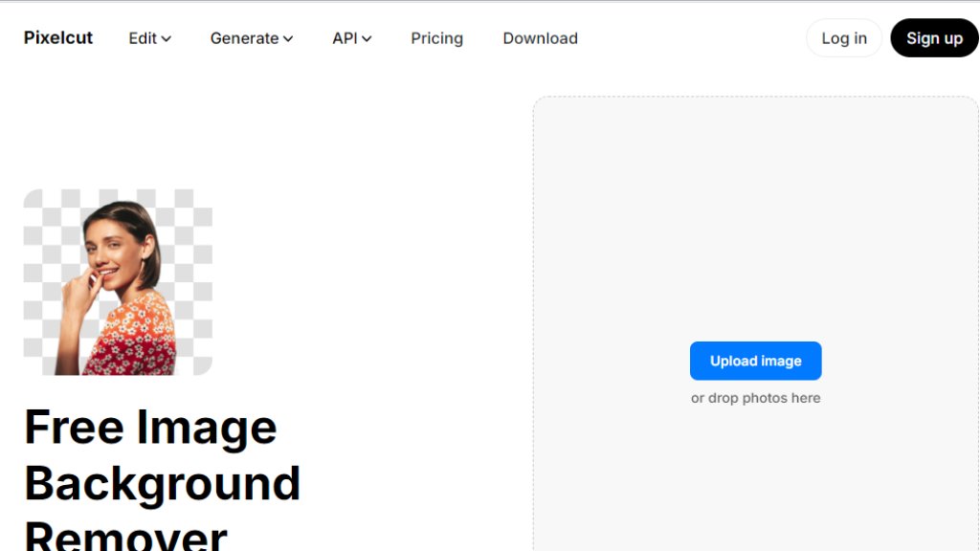Open the Generate menu
Viewport: 980px width, 551px height.
[244, 38]
